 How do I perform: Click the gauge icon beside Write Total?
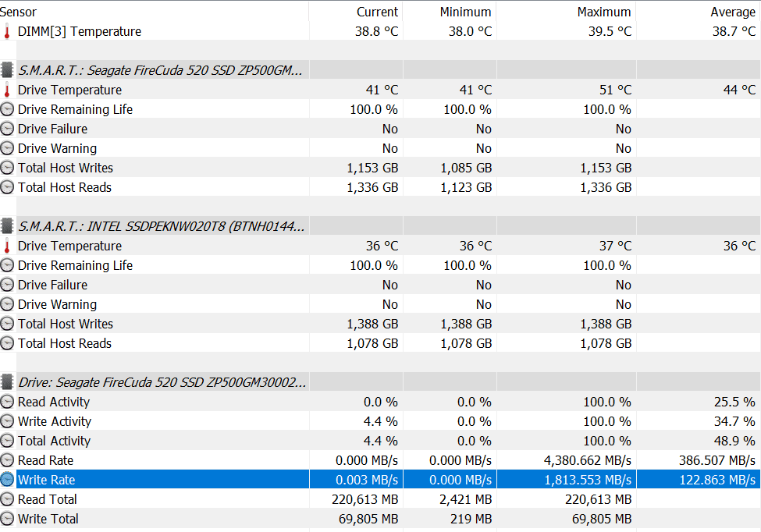pyautogui.click(x=7, y=519)
